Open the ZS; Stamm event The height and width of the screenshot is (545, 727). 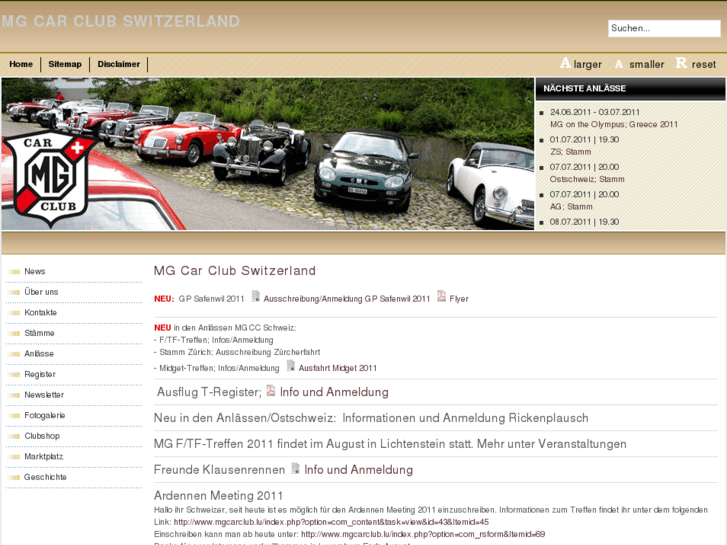570,152
